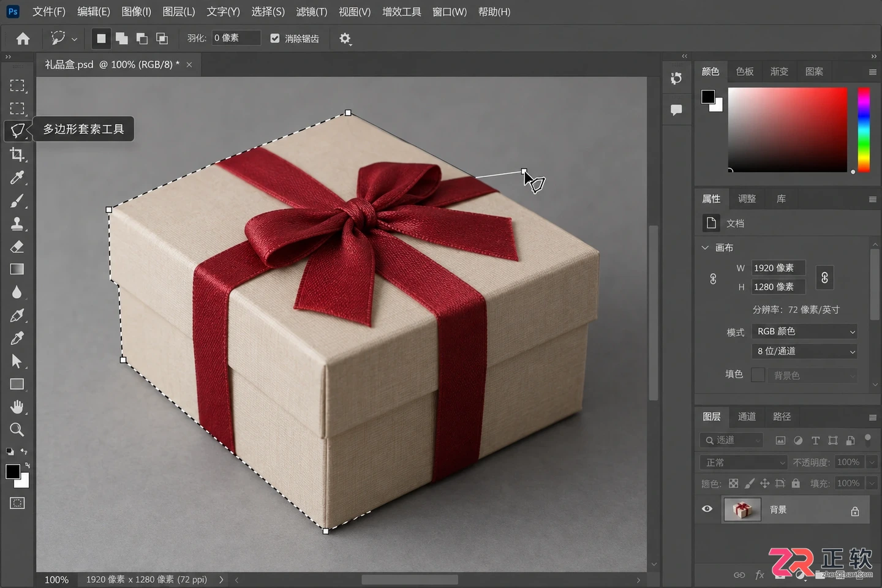The height and width of the screenshot is (588, 882).
Task: Select the 背景 layer thumbnail
Action: [x=742, y=510]
